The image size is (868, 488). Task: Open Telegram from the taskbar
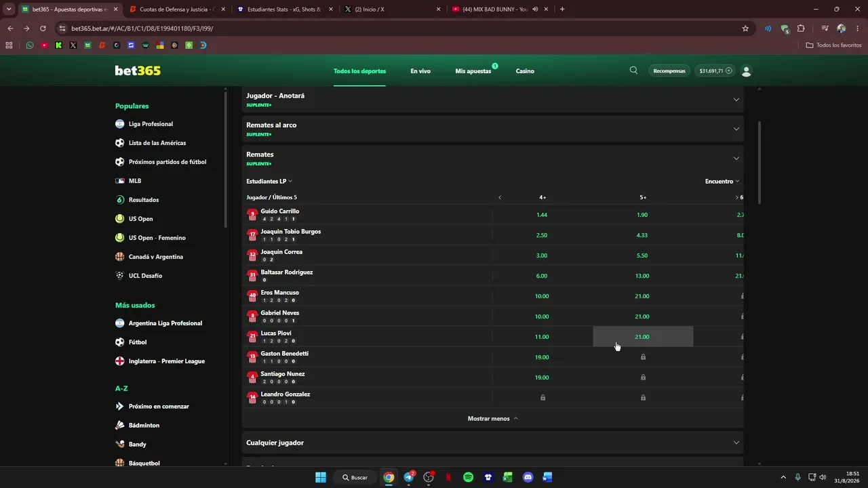pos(409,477)
